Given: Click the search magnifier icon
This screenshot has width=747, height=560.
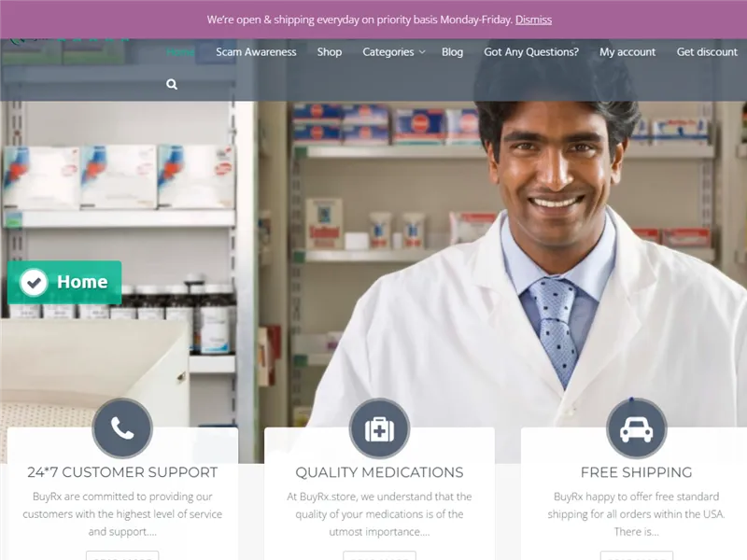Looking at the screenshot, I should coord(172,84).
